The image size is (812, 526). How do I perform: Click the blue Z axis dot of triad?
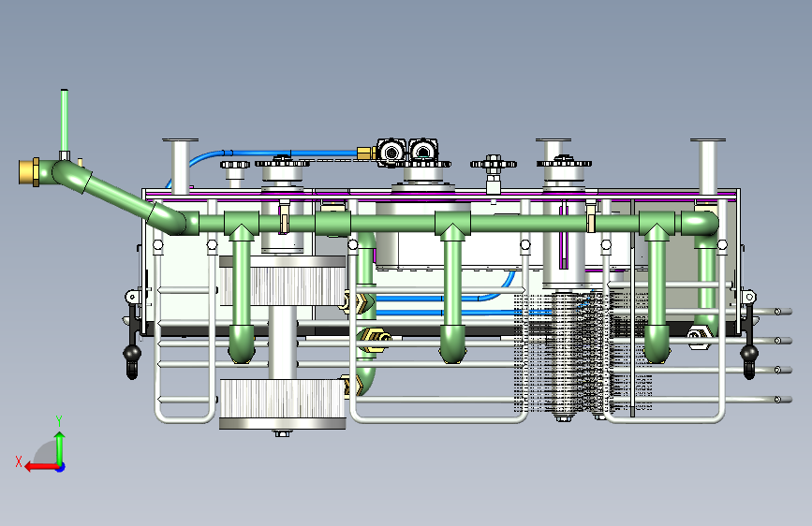[x=61, y=467]
